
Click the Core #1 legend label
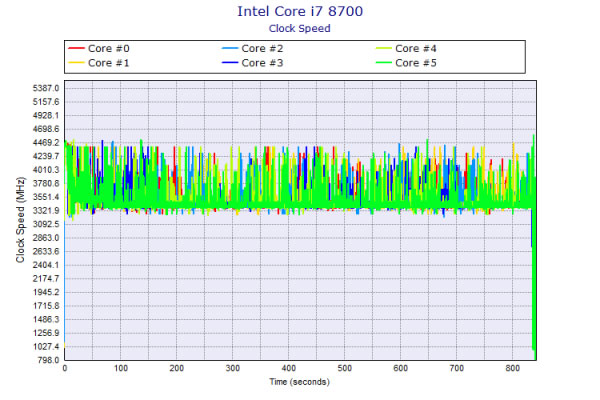point(109,63)
